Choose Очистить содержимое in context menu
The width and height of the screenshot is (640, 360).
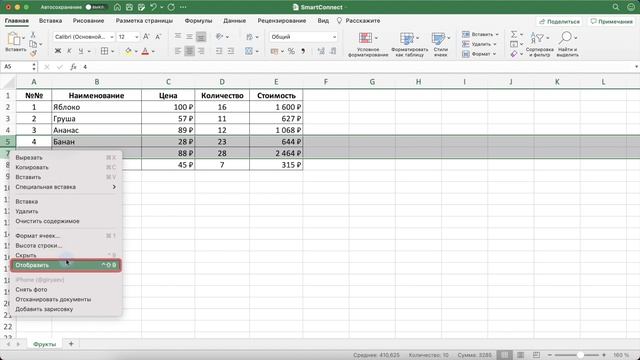(x=66, y=221)
